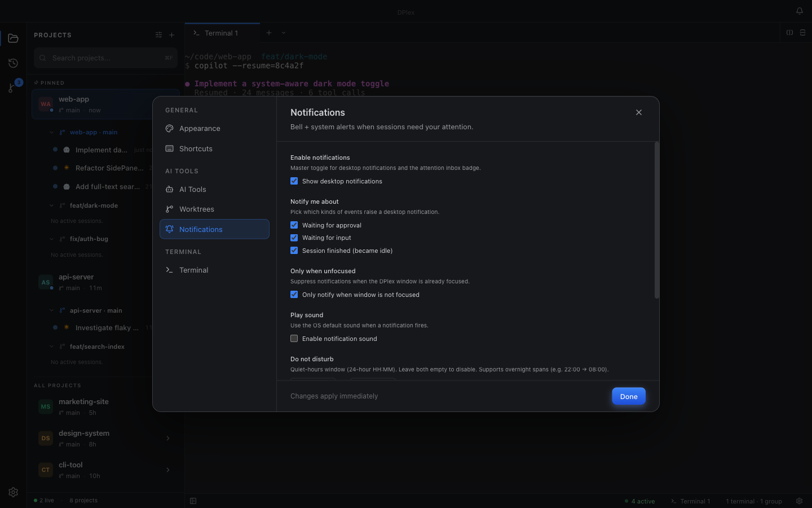812x508 pixels.
Task: Toggle Only notify when window is not focused
Action: coord(294,295)
